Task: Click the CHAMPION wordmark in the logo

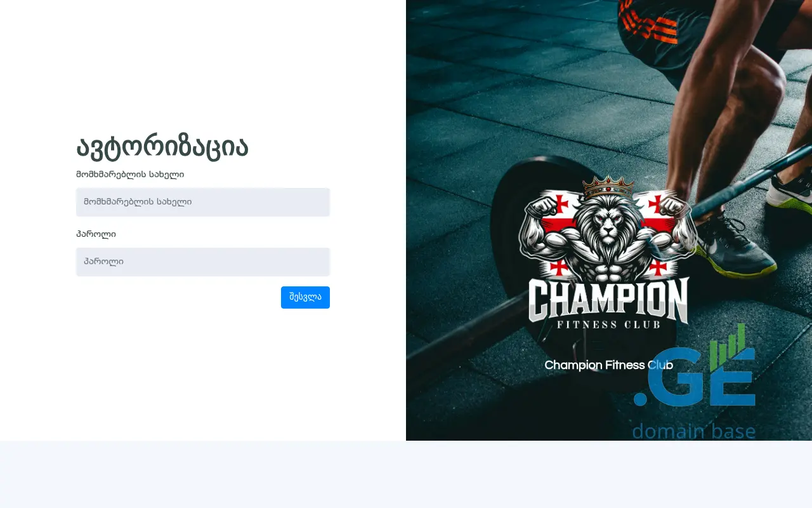Action: 608,300
